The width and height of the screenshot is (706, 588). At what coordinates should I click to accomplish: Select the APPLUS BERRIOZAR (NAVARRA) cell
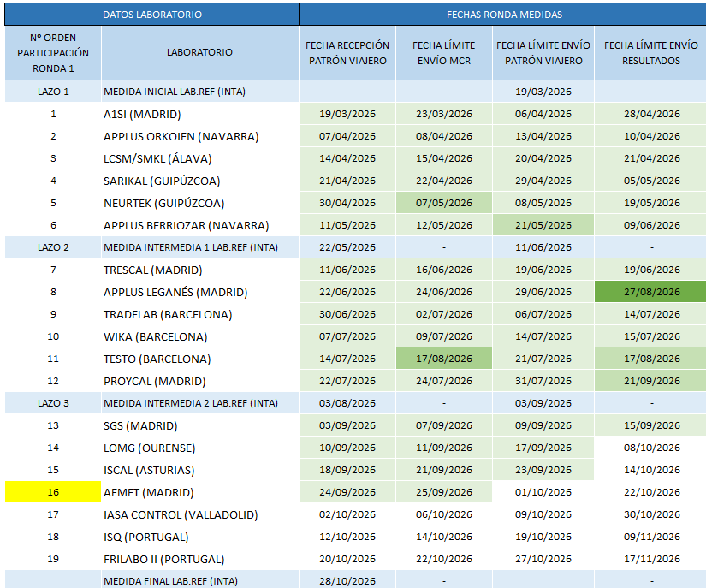(x=200, y=225)
